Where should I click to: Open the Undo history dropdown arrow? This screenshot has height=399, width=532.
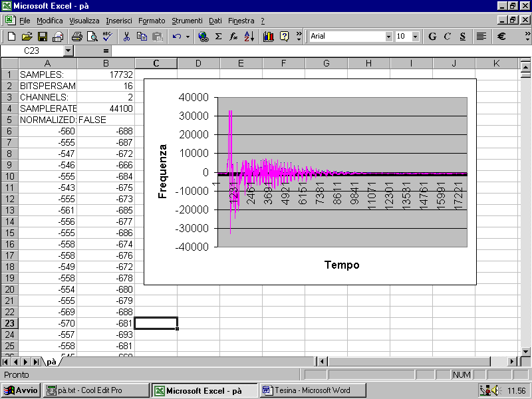click(188, 37)
